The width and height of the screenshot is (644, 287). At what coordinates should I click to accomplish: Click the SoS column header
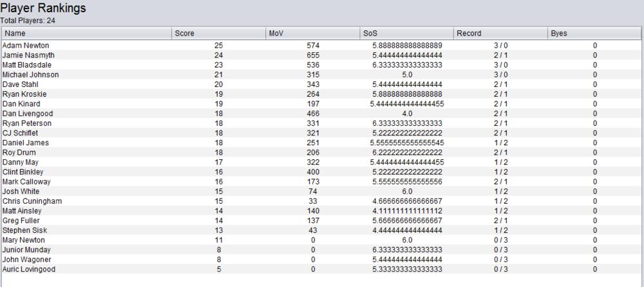point(406,34)
